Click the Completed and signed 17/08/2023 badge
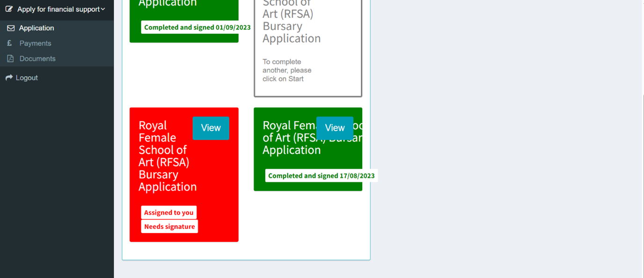Image resolution: width=644 pixels, height=278 pixels. [321, 176]
